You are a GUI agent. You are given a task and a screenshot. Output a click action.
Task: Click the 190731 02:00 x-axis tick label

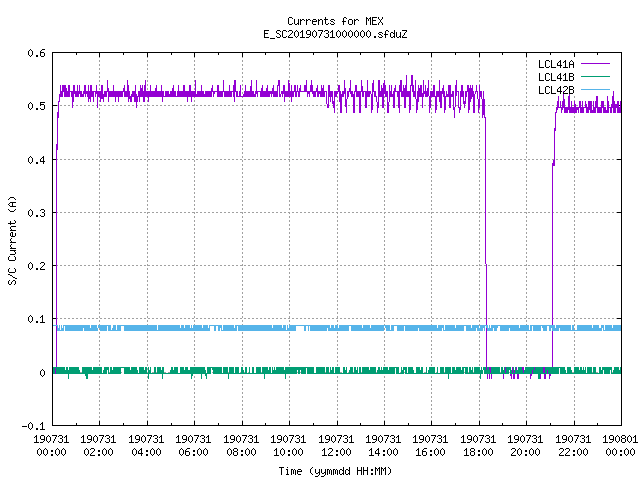coord(98,446)
